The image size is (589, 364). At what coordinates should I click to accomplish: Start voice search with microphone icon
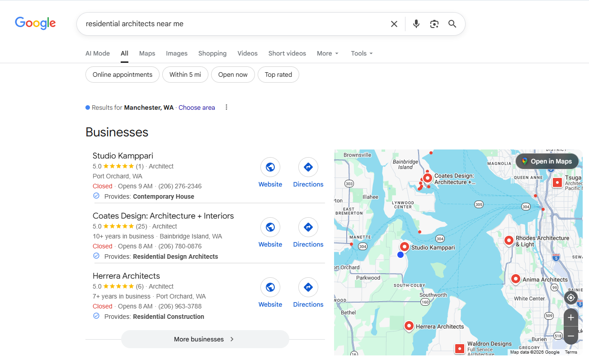[416, 24]
